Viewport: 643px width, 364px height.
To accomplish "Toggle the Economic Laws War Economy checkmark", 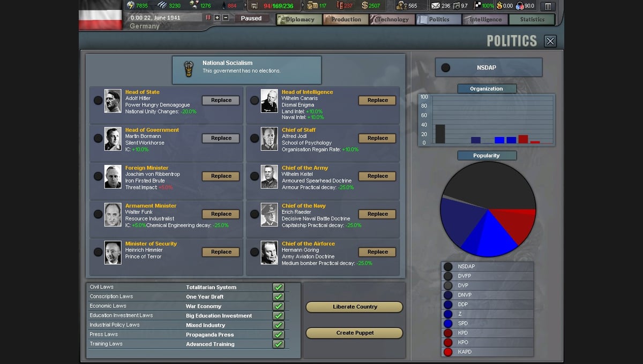I will [278, 306].
